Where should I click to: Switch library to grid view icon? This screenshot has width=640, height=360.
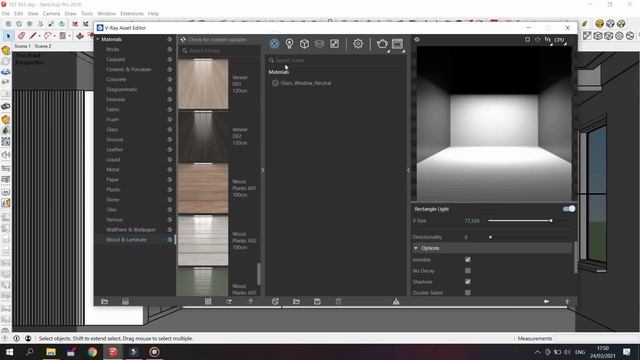click(208, 301)
